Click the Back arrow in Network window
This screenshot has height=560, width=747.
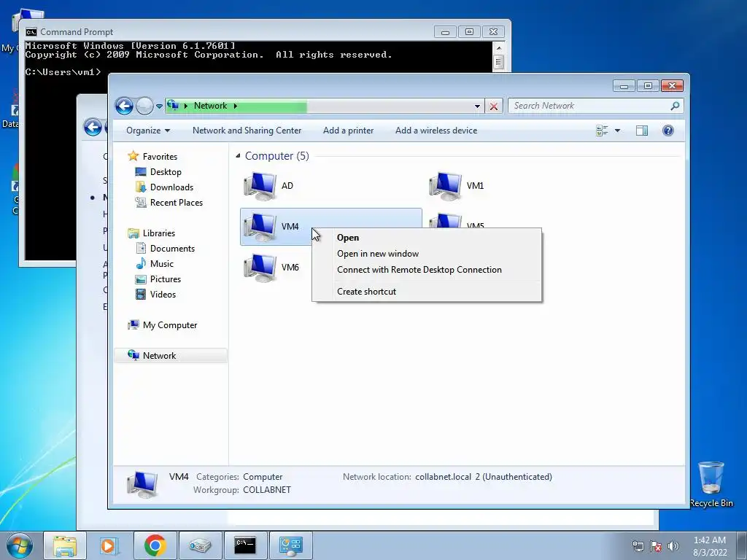(x=124, y=106)
